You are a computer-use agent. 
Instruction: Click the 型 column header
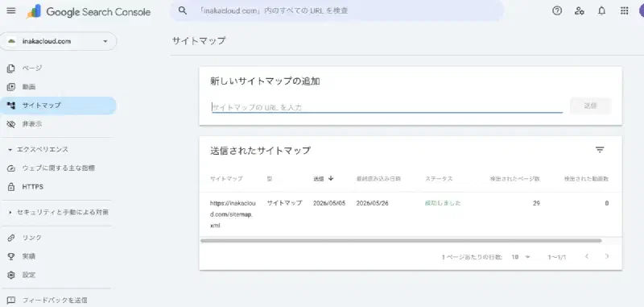[270, 179]
